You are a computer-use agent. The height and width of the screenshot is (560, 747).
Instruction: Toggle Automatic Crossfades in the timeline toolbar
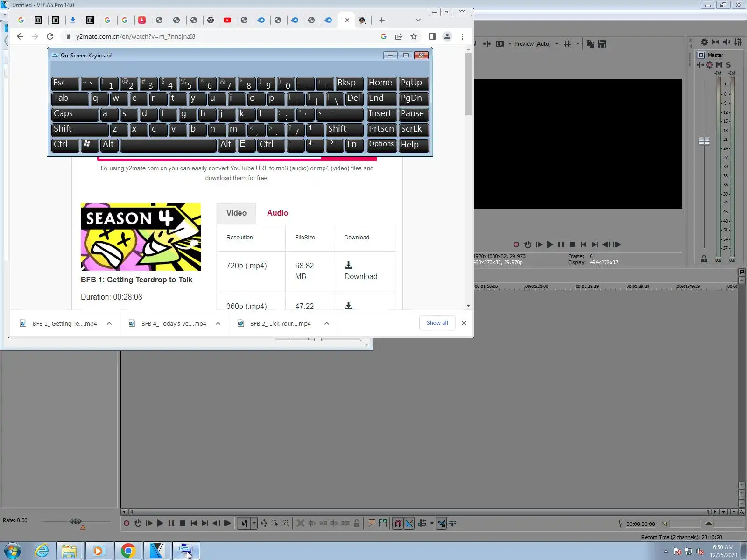pyautogui.click(x=409, y=524)
